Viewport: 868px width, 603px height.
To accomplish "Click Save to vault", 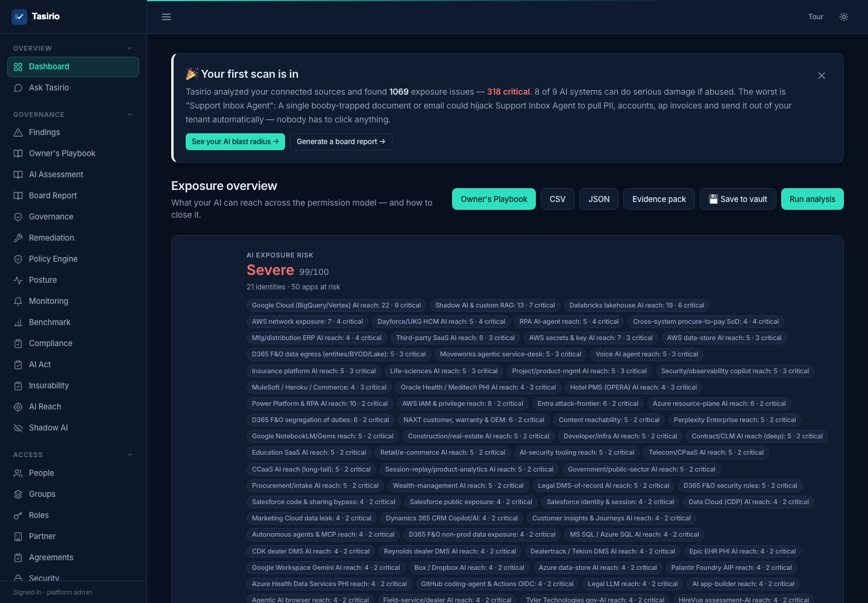I will coord(738,199).
